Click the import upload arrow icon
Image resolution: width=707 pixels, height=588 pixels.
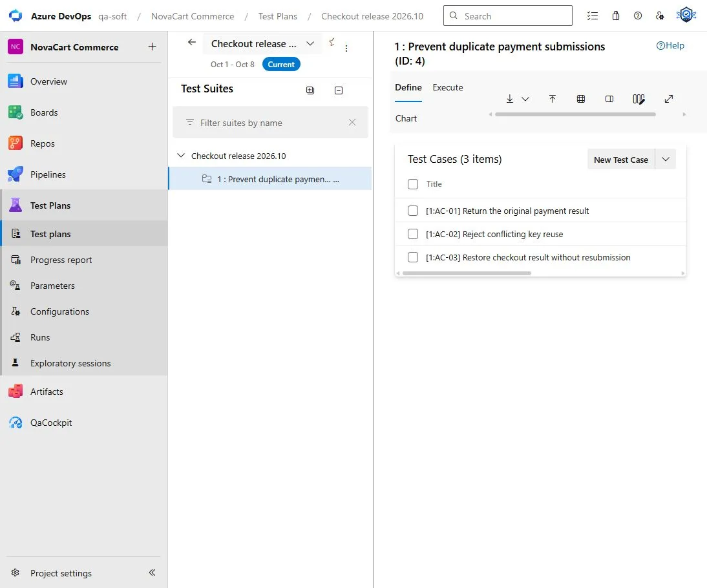(553, 99)
